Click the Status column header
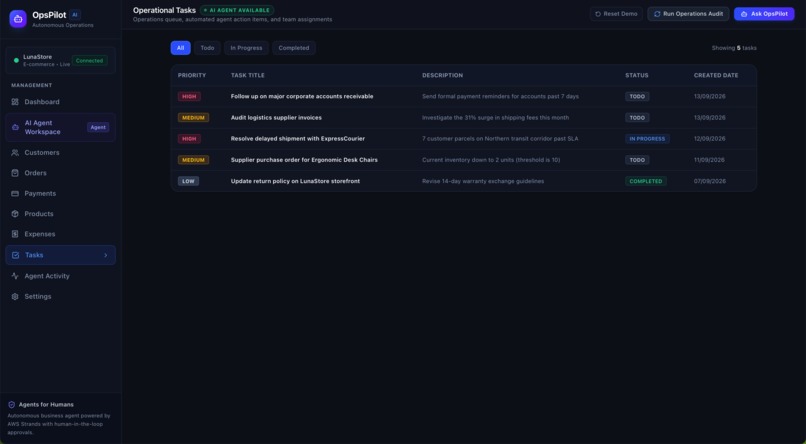806x444 pixels. (x=637, y=76)
